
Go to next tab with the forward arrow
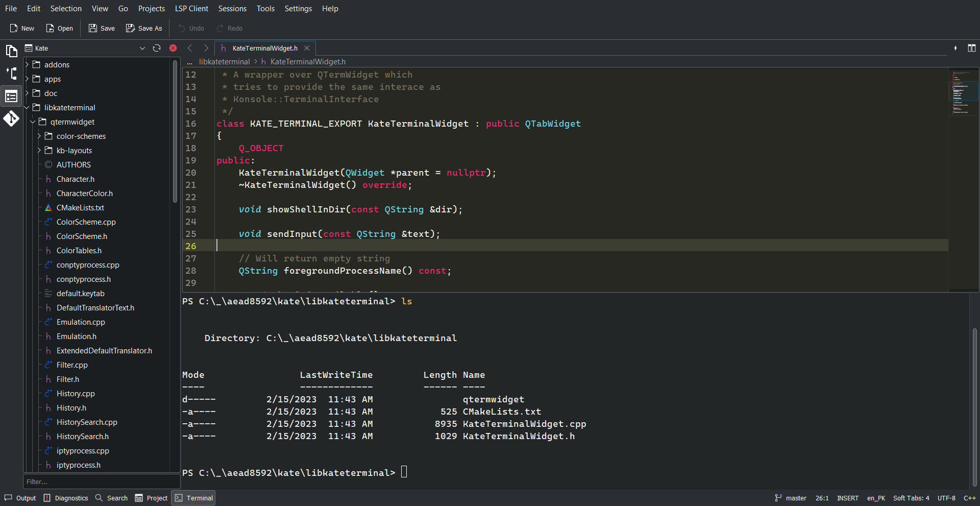pyautogui.click(x=206, y=48)
